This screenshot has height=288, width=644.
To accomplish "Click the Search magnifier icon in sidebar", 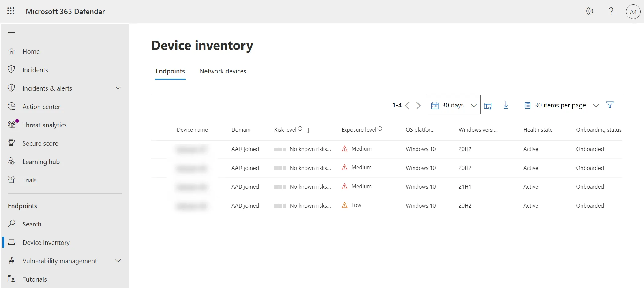I will (x=11, y=223).
